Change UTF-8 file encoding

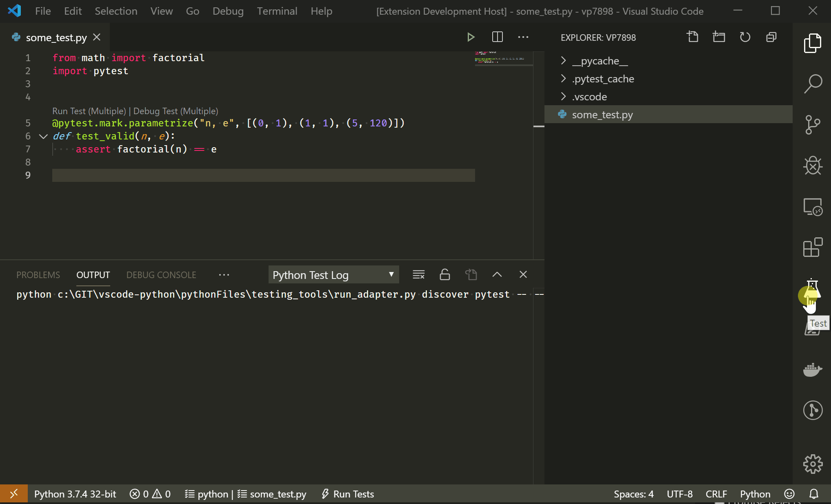(x=680, y=494)
